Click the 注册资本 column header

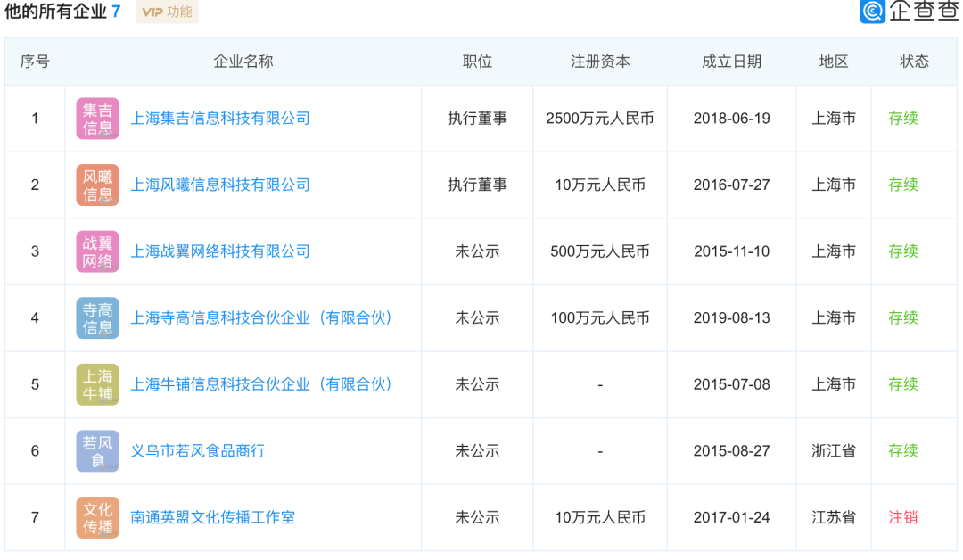click(x=600, y=62)
